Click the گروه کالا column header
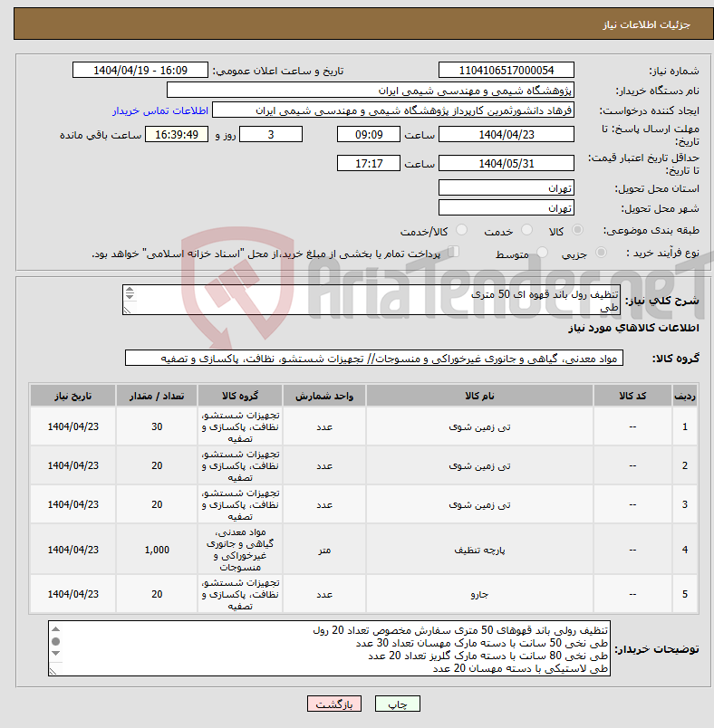 240,396
